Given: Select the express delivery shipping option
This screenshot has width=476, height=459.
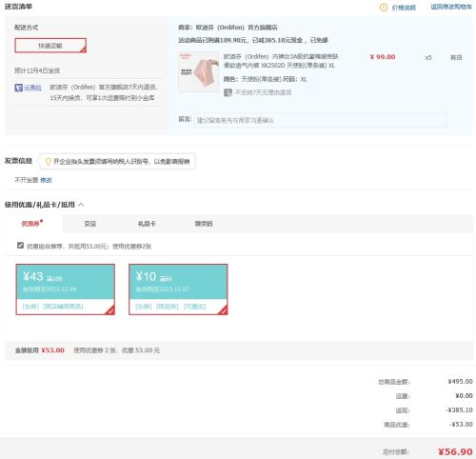Looking at the screenshot, I should (x=50, y=46).
